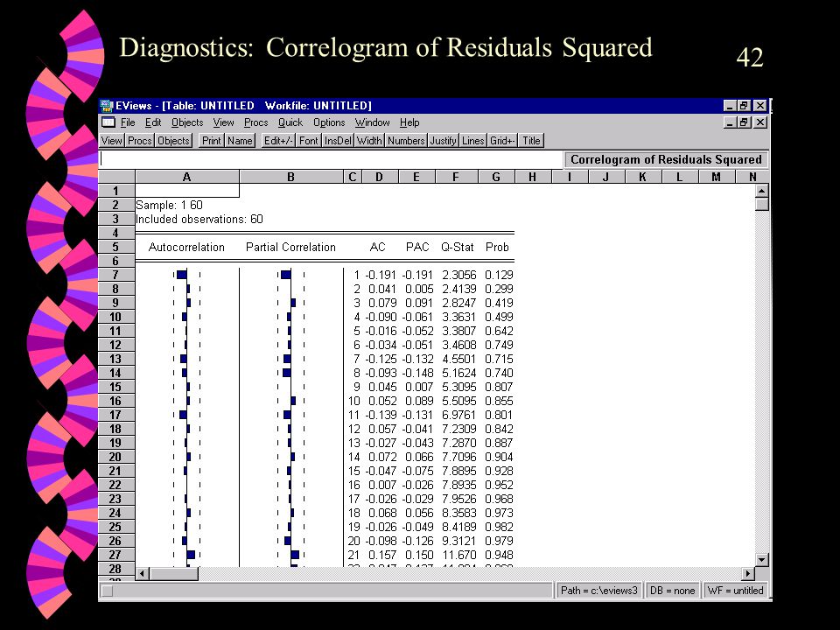Select column C header

[352, 177]
